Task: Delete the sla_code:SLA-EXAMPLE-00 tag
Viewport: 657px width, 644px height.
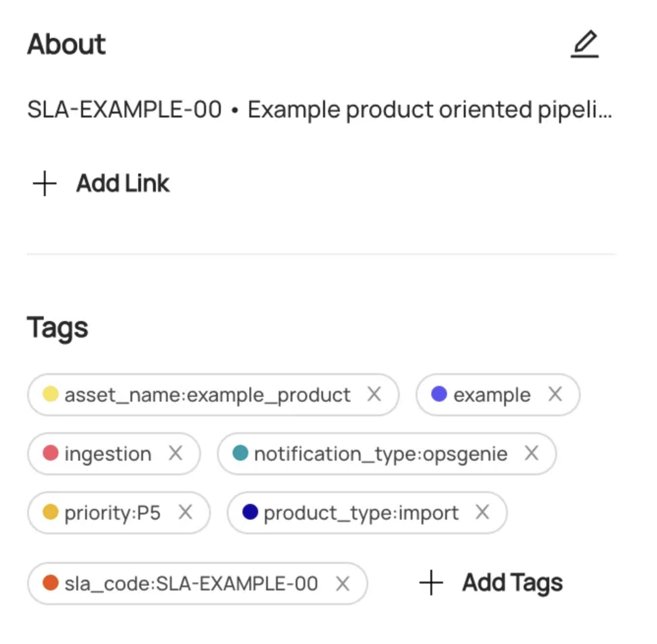Action: click(342, 584)
